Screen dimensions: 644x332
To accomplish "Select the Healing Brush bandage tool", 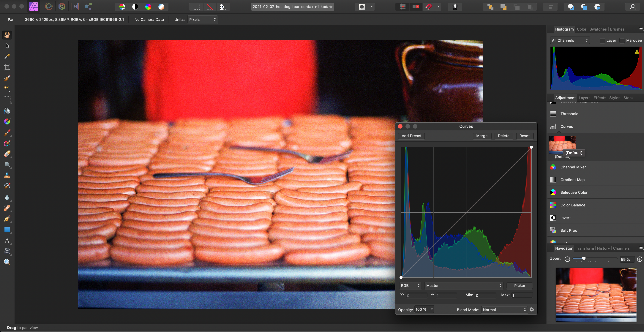I will (7, 208).
